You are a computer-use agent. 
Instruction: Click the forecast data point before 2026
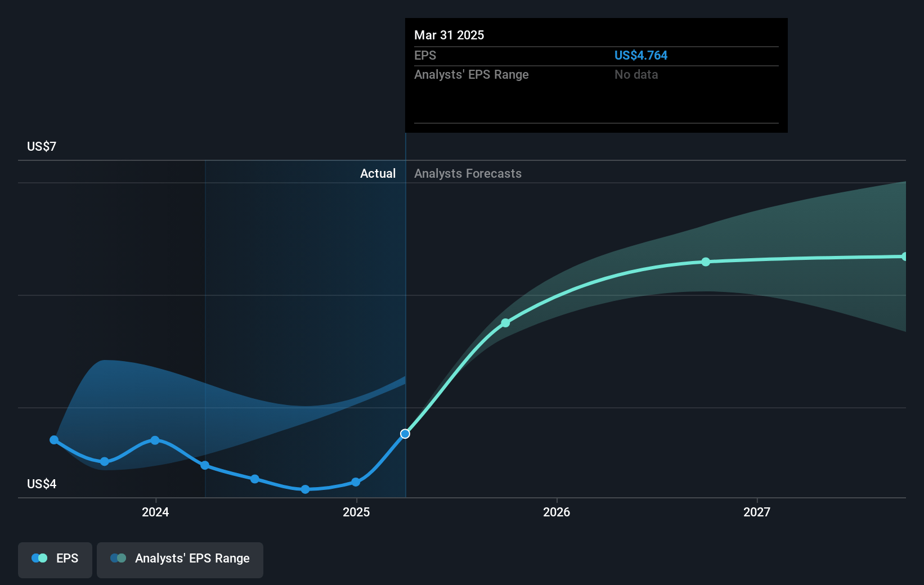coord(505,323)
